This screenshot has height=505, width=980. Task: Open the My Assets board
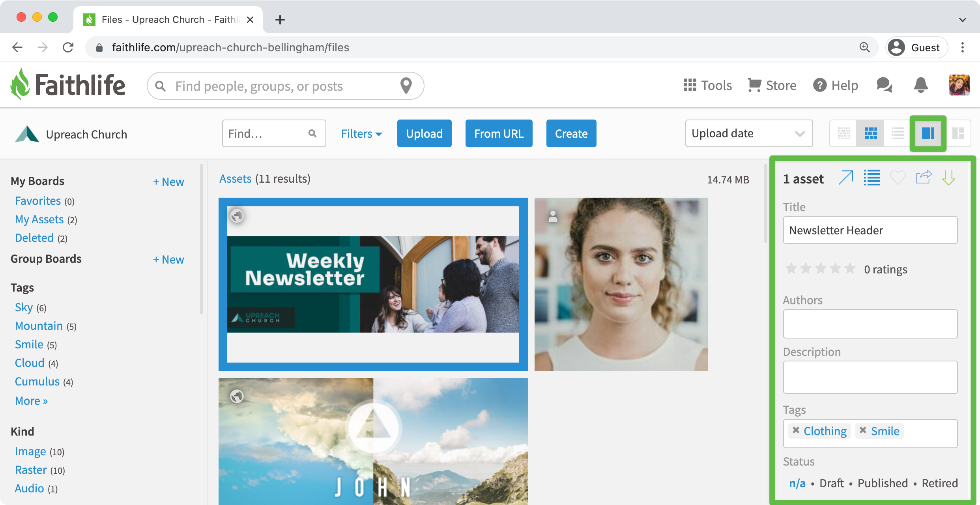(x=39, y=219)
